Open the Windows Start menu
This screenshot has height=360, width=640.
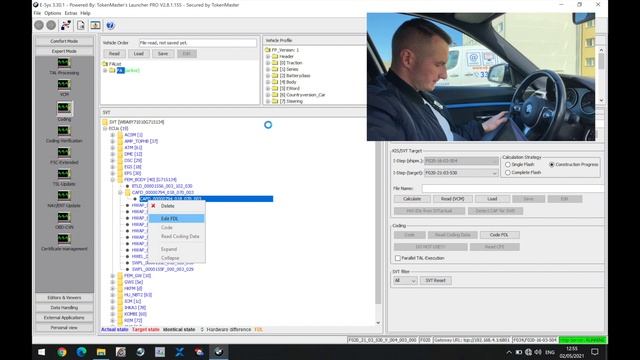(x=42, y=352)
